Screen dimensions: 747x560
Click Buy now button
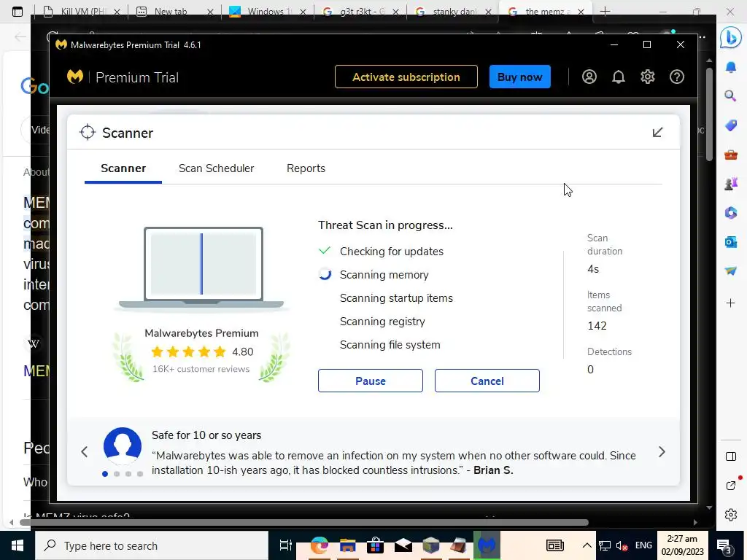(519, 77)
